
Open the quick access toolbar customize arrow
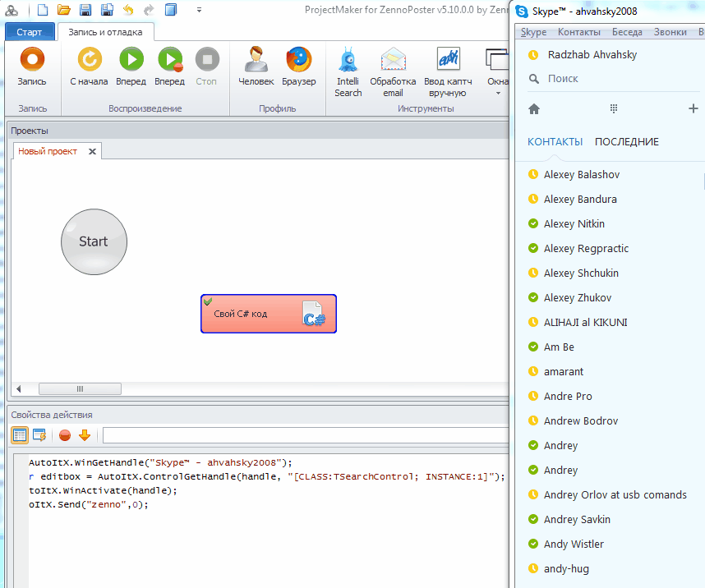coord(200,11)
